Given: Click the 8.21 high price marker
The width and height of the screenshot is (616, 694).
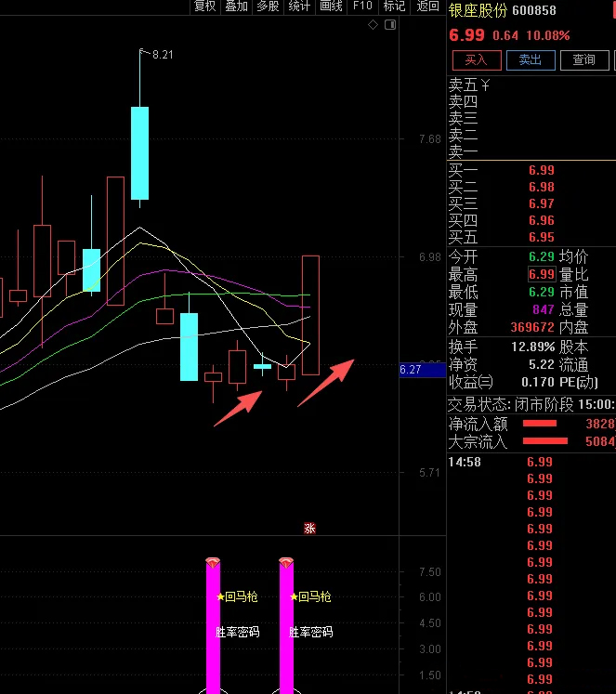Looking at the screenshot, I should point(162,55).
